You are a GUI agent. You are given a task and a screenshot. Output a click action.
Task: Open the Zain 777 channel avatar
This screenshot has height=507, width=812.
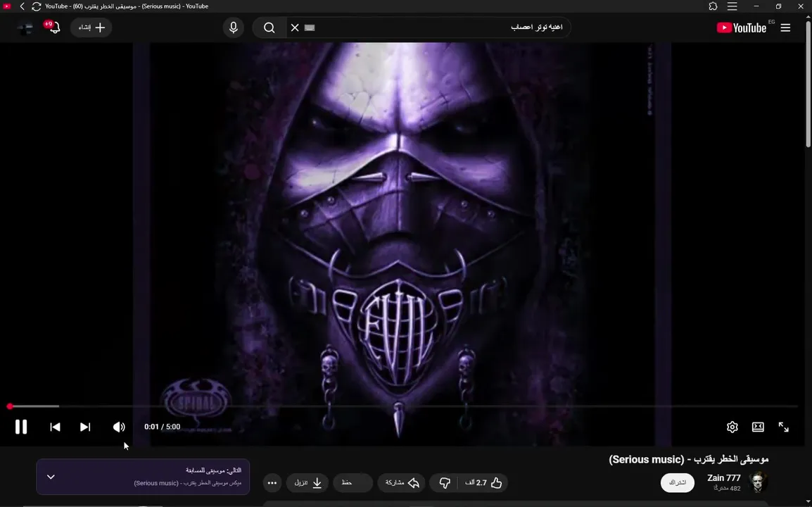pos(758,482)
